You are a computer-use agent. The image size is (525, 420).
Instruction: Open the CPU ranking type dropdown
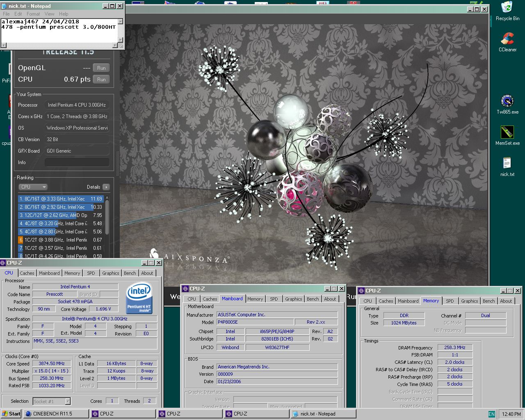(x=33, y=187)
